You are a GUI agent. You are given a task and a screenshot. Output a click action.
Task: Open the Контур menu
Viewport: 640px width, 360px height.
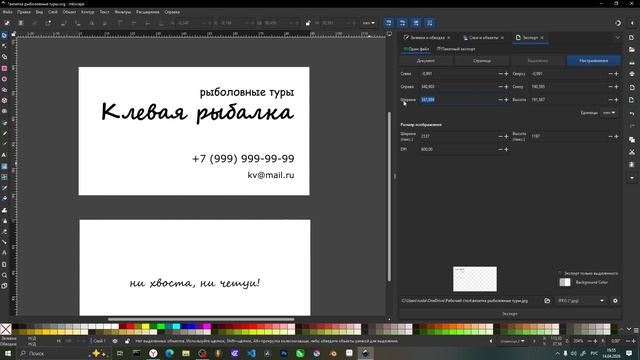pos(88,12)
